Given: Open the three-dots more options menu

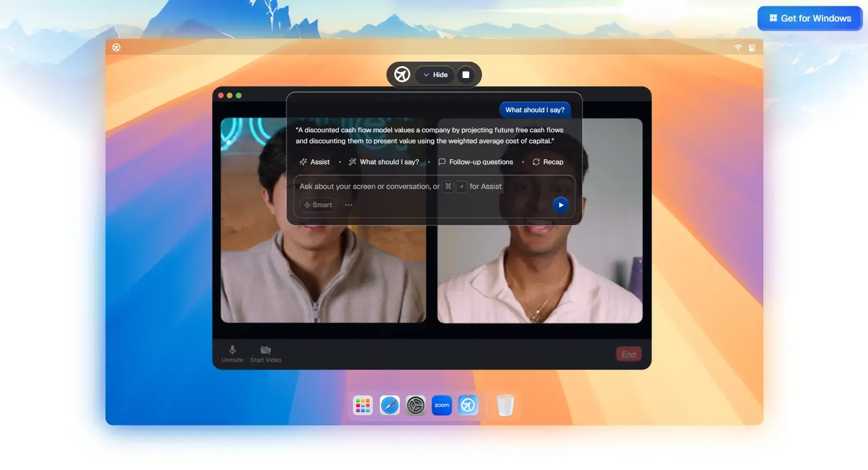Looking at the screenshot, I should point(348,205).
